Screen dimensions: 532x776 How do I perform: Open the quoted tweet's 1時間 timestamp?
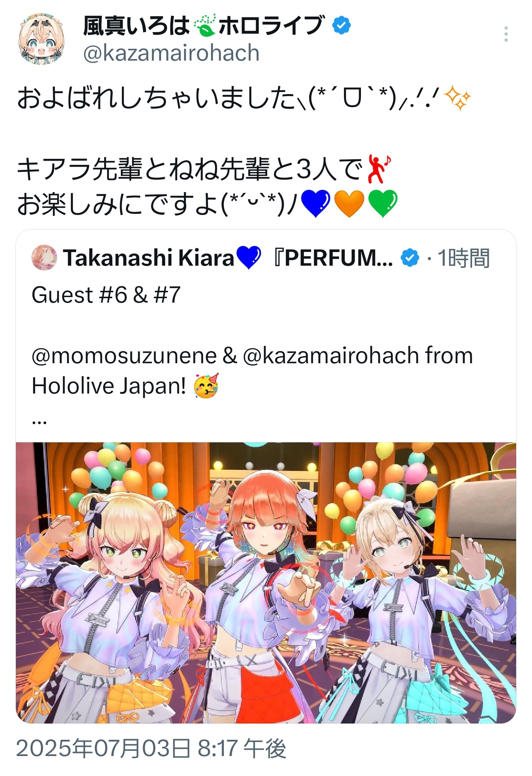(464, 258)
